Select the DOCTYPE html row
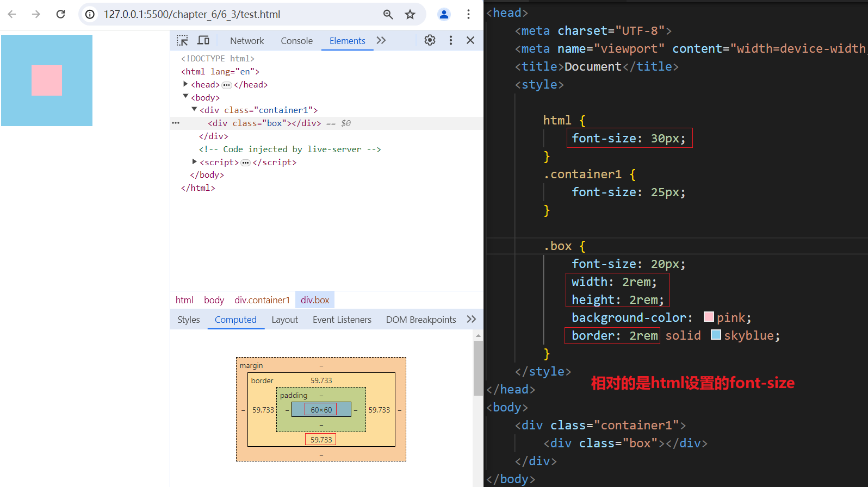Viewport: 868px width, 487px height. 218,58
